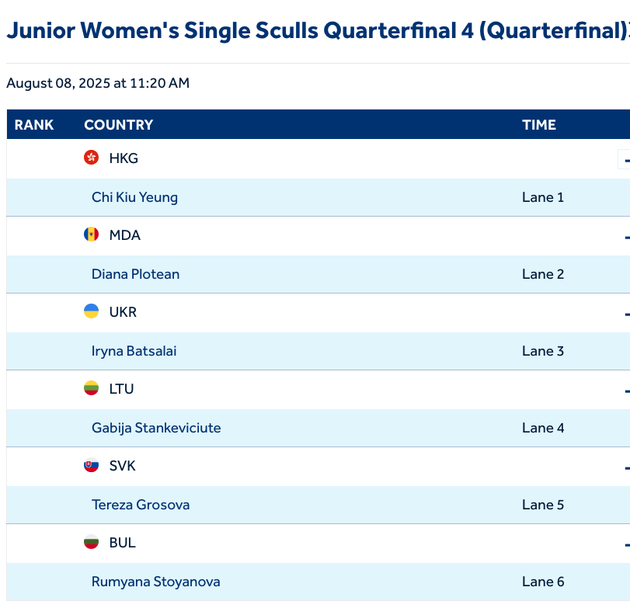The width and height of the screenshot is (630, 608).
Task: Click the Lithuania flag icon
Action: click(x=91, y=389)
